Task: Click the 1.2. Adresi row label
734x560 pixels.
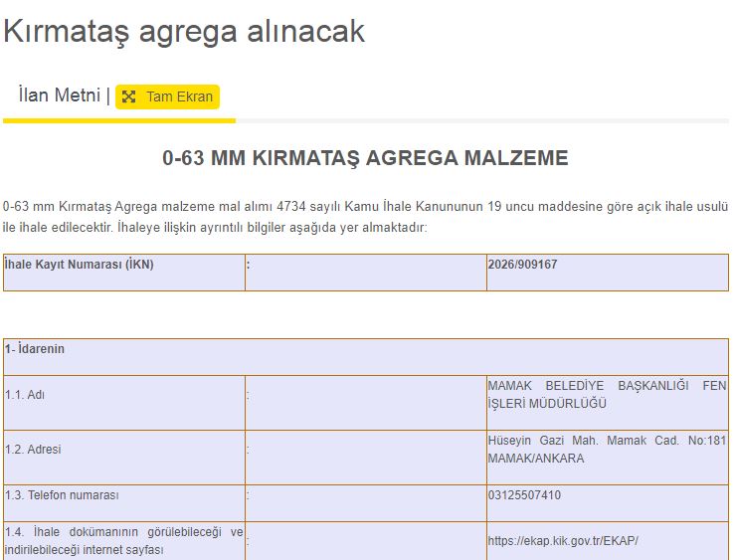Action: (x=33, y=450)
